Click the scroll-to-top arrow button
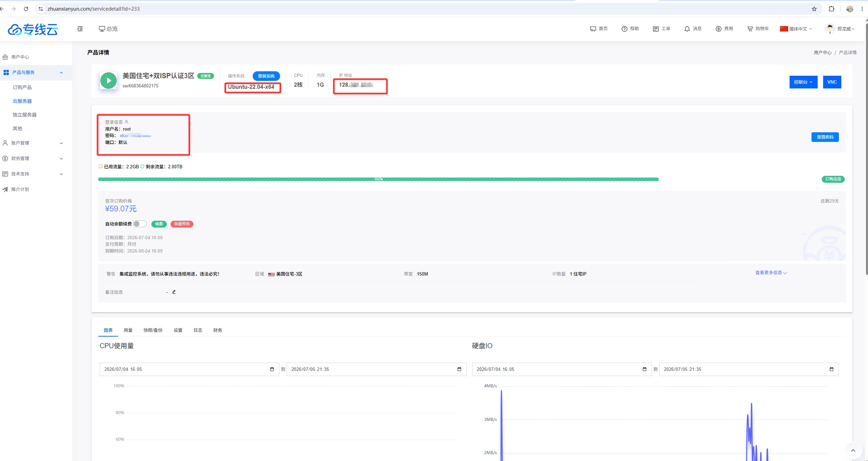This screenshot has height=461, width=868. coord(853,450)
